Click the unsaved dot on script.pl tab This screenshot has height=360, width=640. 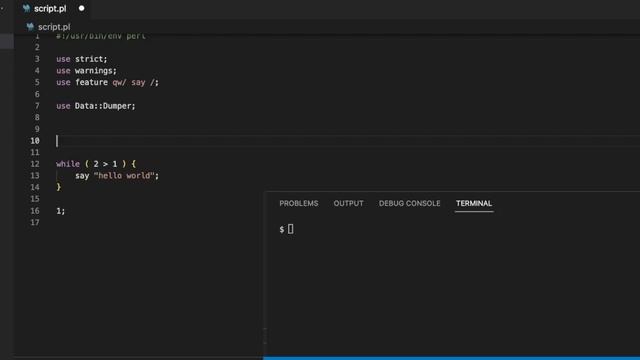point(82,9)
